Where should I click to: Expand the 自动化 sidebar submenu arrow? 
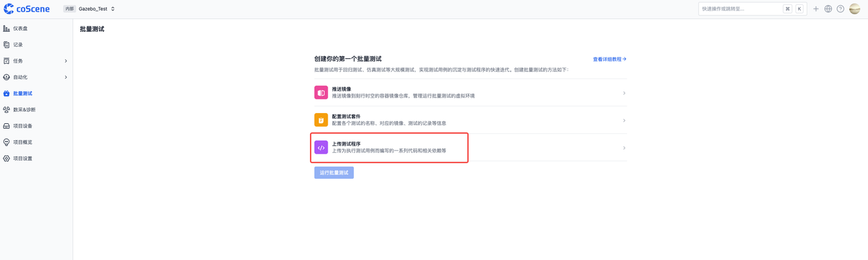[x=66, y=77]
